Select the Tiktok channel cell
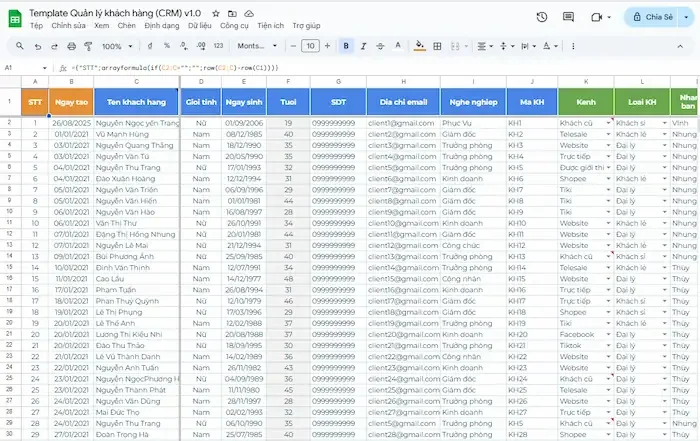 pos(586,345)
